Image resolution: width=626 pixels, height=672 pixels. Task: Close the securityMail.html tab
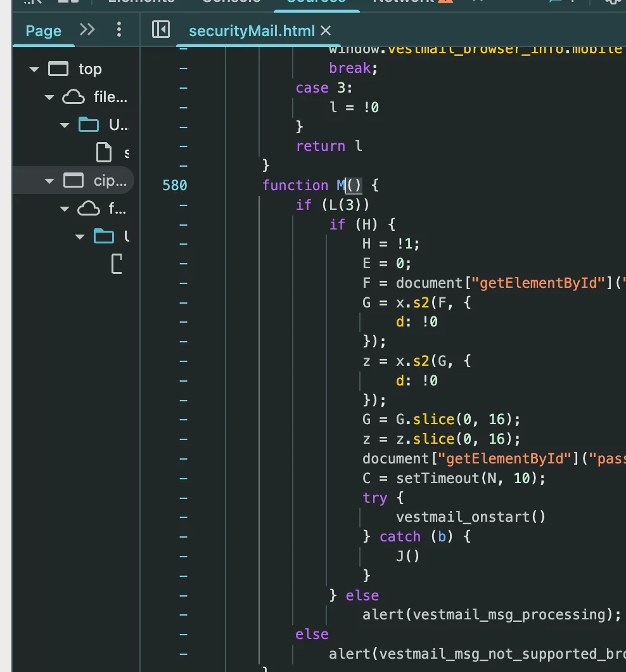[x=326, y=31]
